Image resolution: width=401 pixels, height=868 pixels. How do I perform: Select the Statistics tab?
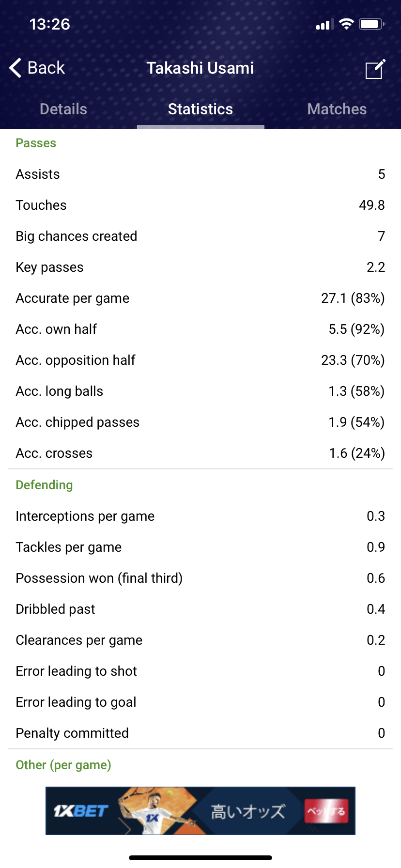(x=200, y=109)
